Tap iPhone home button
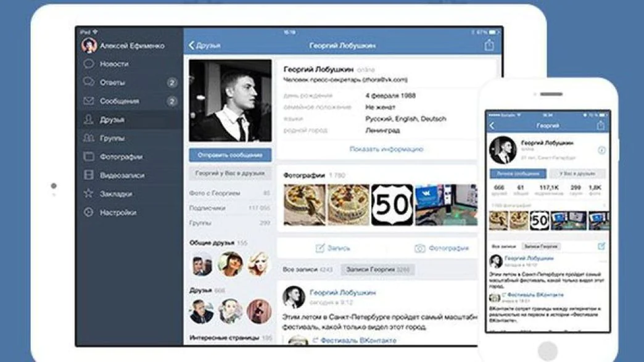 point(548,351)
